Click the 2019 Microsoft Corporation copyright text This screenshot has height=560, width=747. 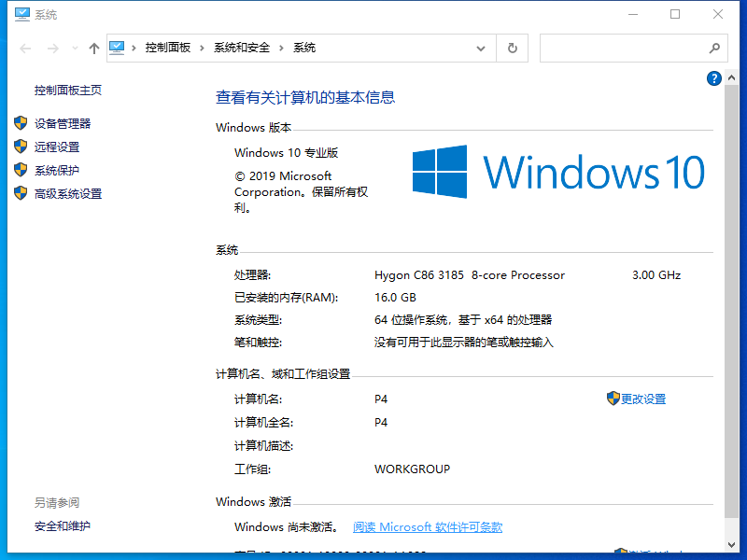coord(301,192)
